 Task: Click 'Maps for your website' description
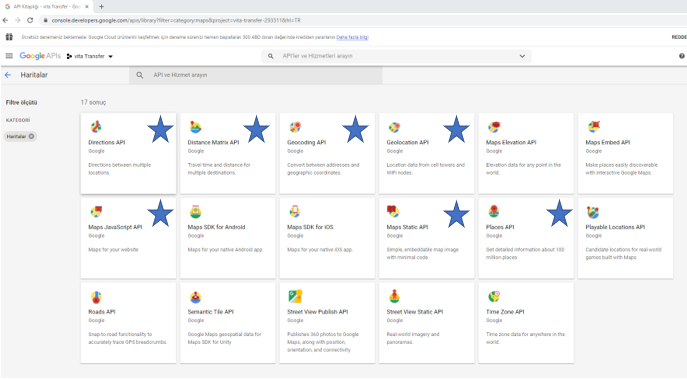[x=113, y=249]
